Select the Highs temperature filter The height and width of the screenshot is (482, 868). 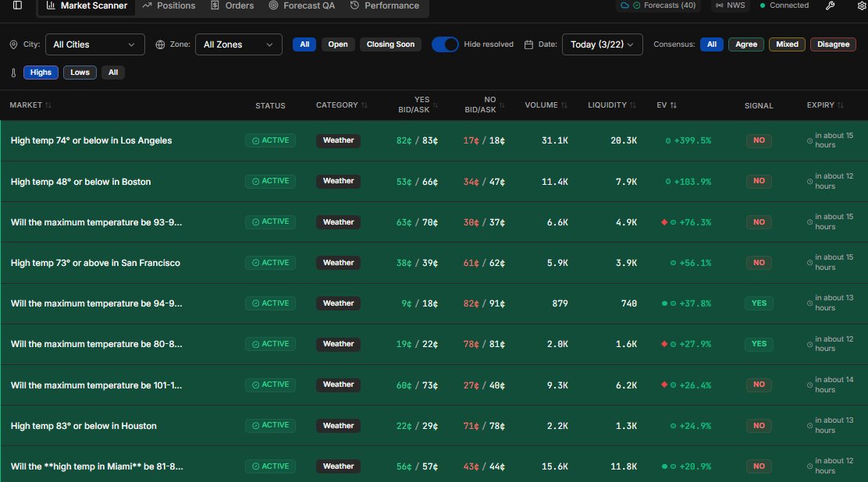[x=41, y=73]
